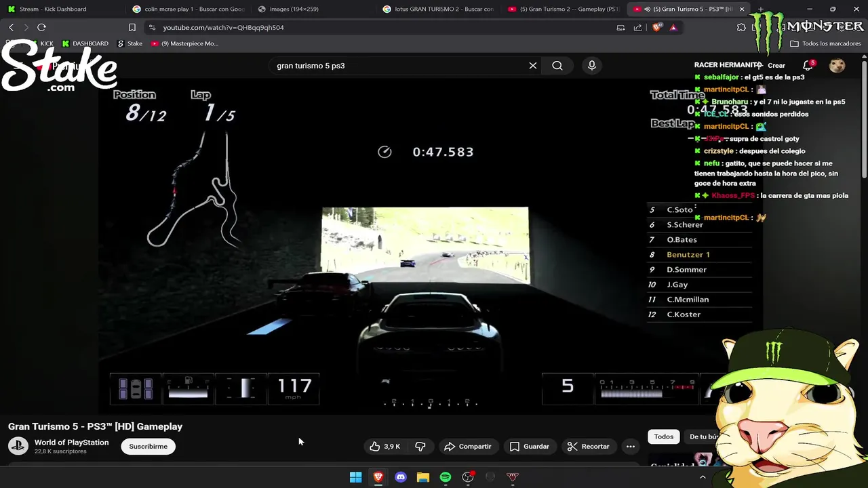
Task: Bookmark this page with the bookmark icon
Action: (x=132, y=27)
